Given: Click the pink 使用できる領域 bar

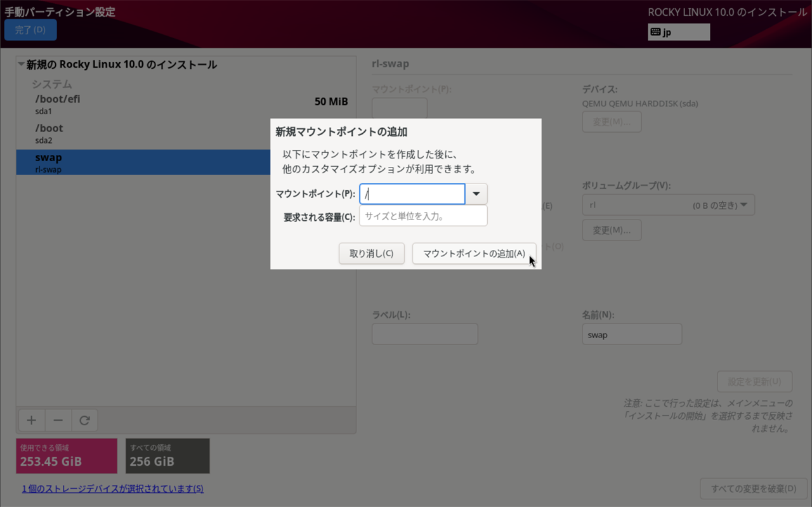Looking at the screenshot, I should tap(66, 456).
